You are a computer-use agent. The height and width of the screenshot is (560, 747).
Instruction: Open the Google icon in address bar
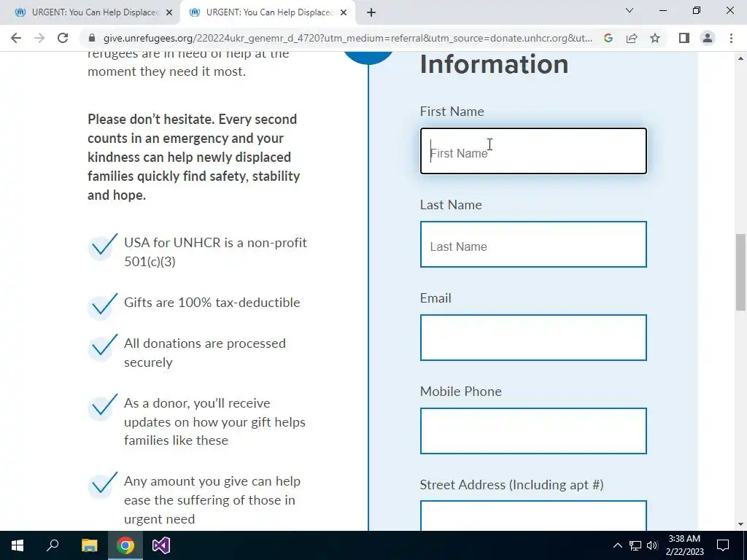click(608, 38)
